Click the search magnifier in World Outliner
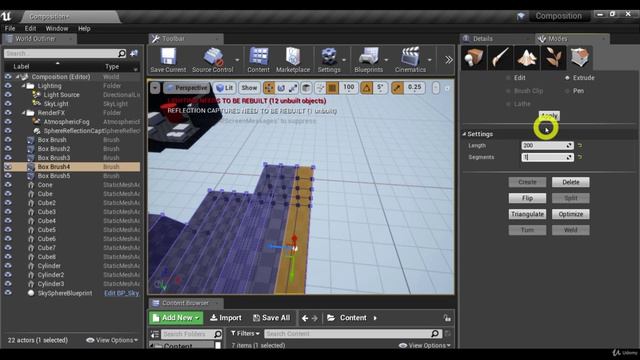640x360 pixels. [122, 53]
